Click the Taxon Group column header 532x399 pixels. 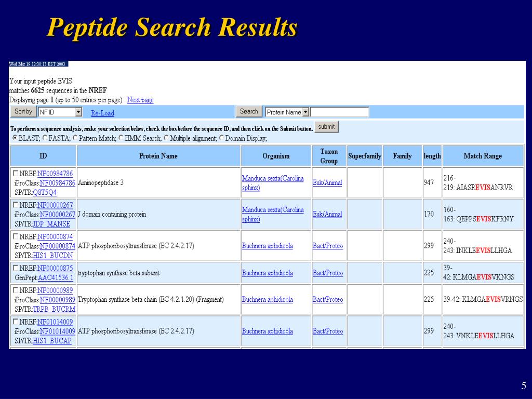click(329, 156)
